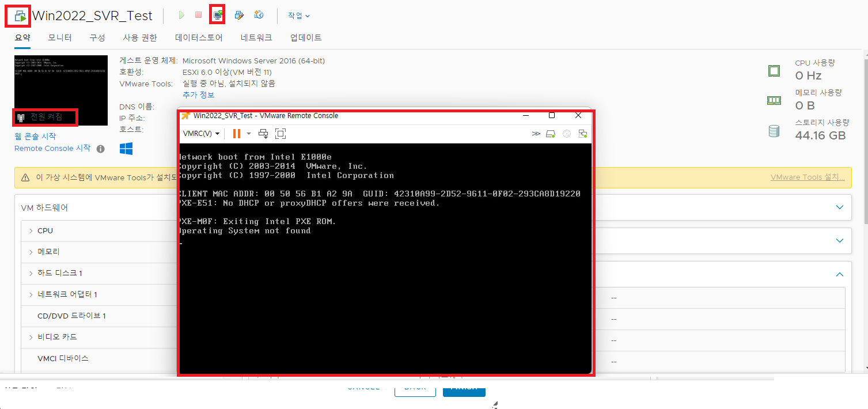Image resolution: width=868 pixels, height=409 pixels.
Task: Click the CD/DVD device icon in VMRC
Action: [x=567, y=134]
